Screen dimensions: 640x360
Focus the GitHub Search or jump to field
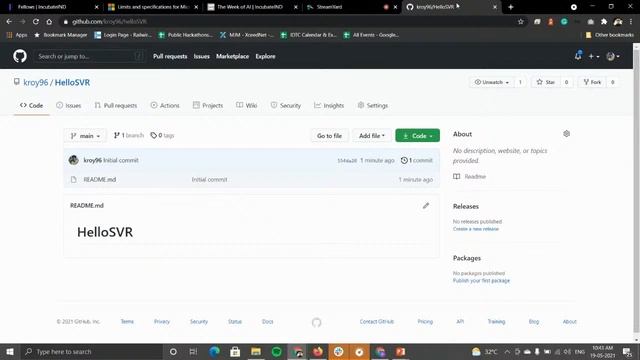click(90, 56)
